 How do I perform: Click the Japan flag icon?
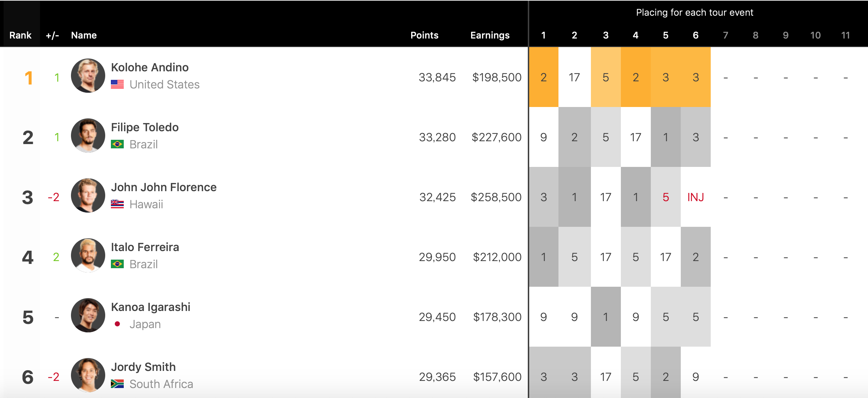pos(117,324)
